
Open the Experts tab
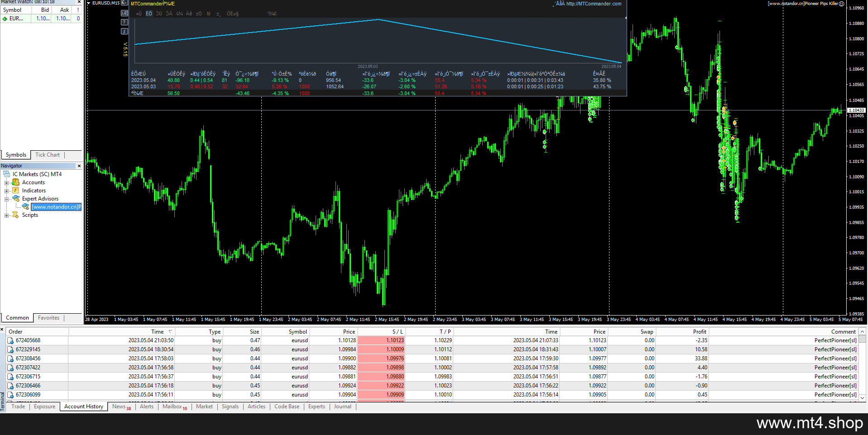tap(317, 406)
